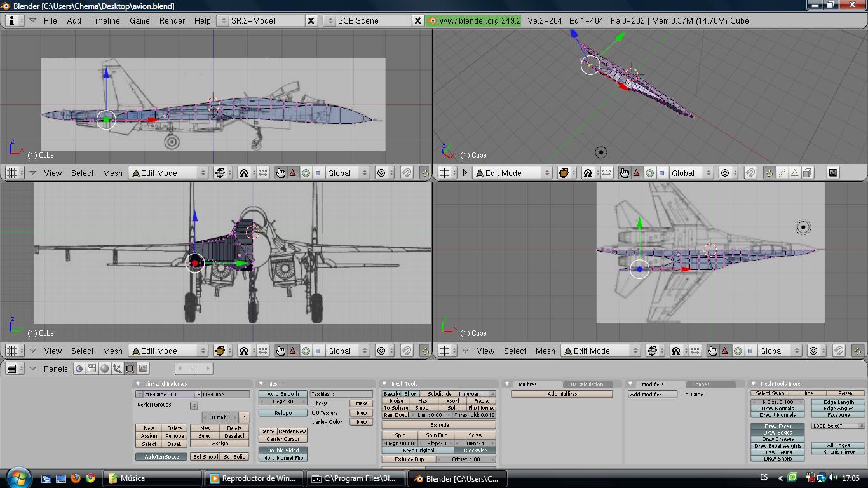Screen dimensions: 868x488
Task: Open the Logic context icon next to Panels
Action: pyautogui.click(x=79, y=369)
